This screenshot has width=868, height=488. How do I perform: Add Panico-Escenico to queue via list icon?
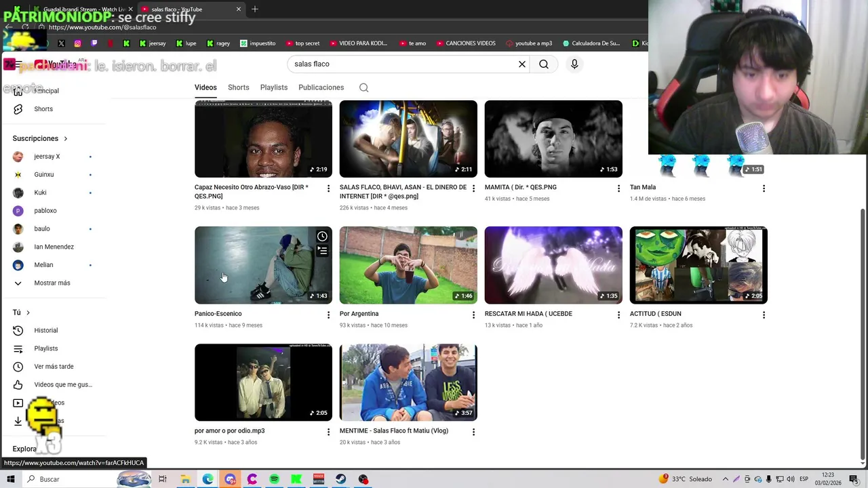(322, 251)
